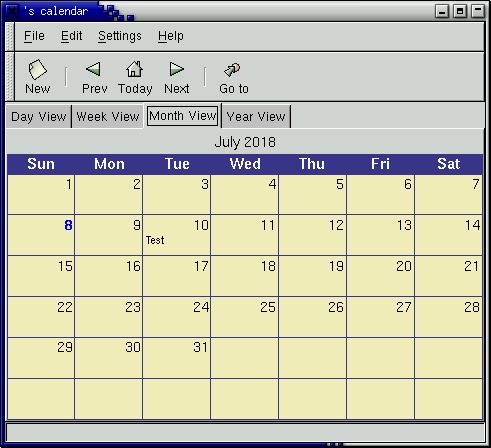Switch to the Year View tab
The width and height of the screenshot is (491, 448).
coord(256,117)
